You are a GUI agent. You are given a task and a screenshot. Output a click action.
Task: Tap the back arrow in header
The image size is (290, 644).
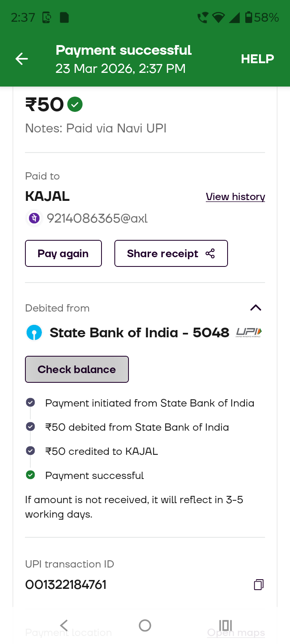22,59
